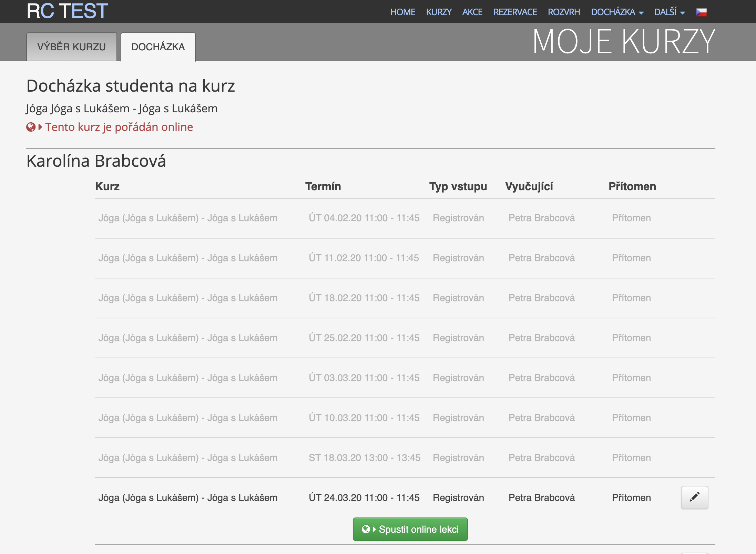Screen dimensions: 756x554
Task: Select the DOCHÁZKA tab below the header
Action: 158,47
